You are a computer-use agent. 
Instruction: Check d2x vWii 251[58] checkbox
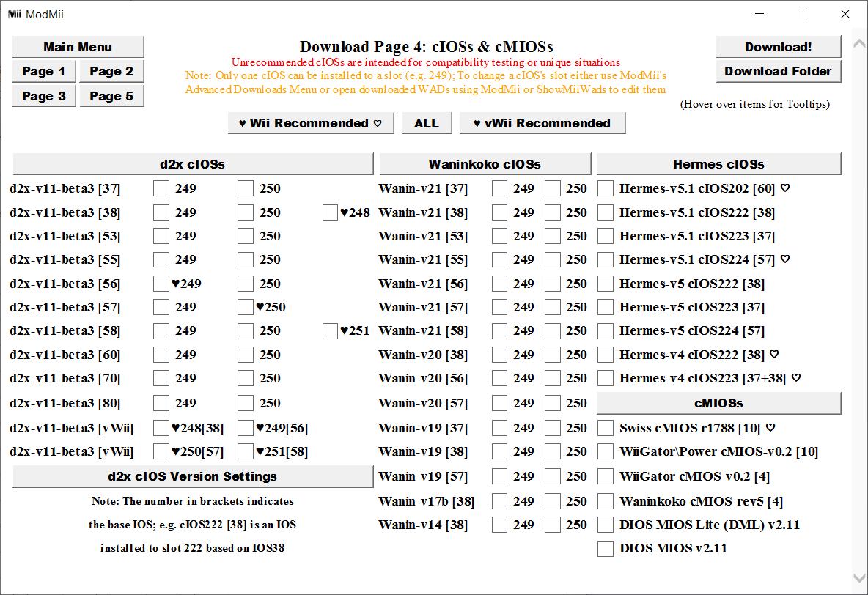pyautogui.click(x=246, y=451)
